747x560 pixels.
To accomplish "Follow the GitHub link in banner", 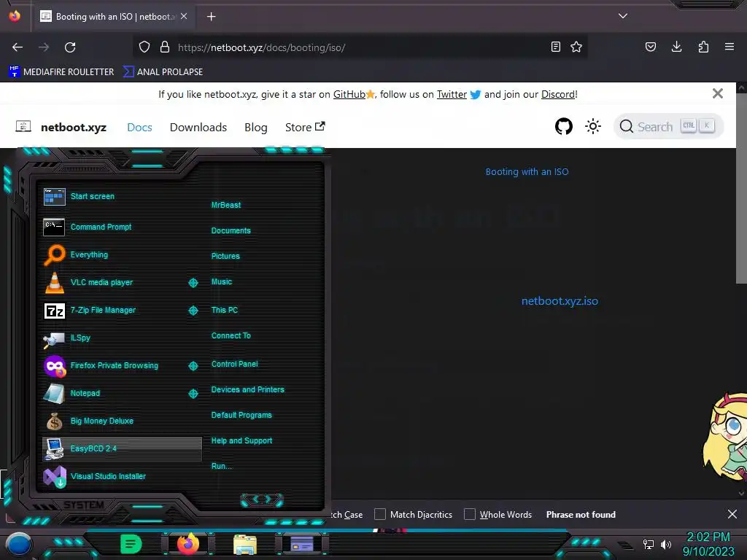I will point(349,94).
